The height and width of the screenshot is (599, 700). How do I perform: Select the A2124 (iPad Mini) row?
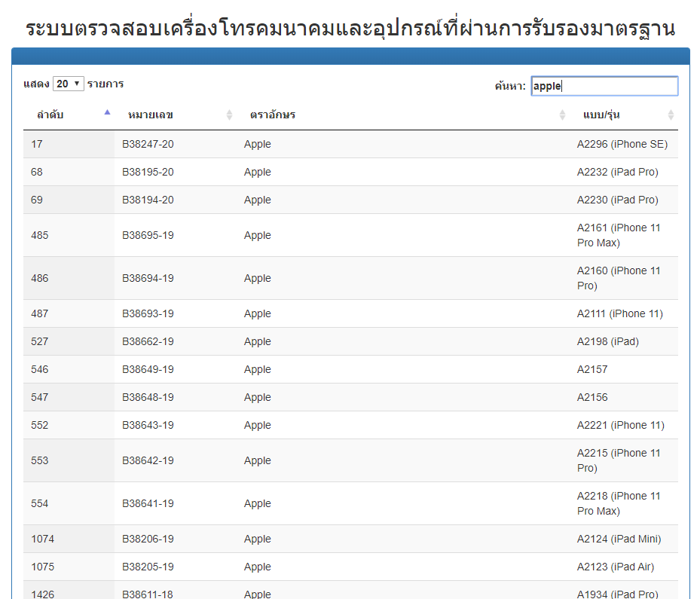click(619, 539)
